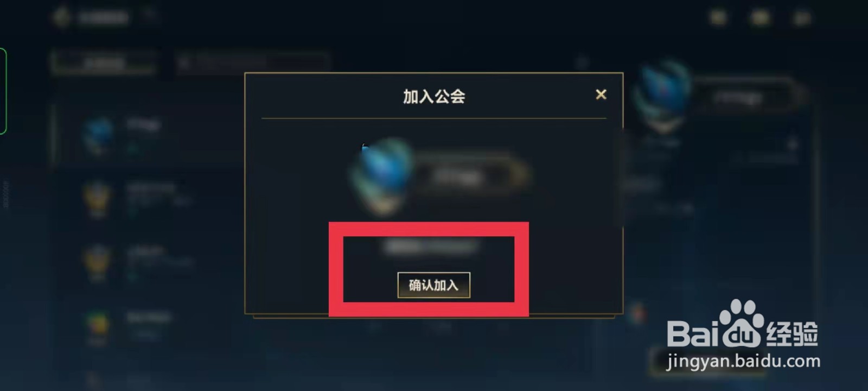Confirm joining with the 确认加入 button
The image size is (868, 391).
[x=433, y=285]
